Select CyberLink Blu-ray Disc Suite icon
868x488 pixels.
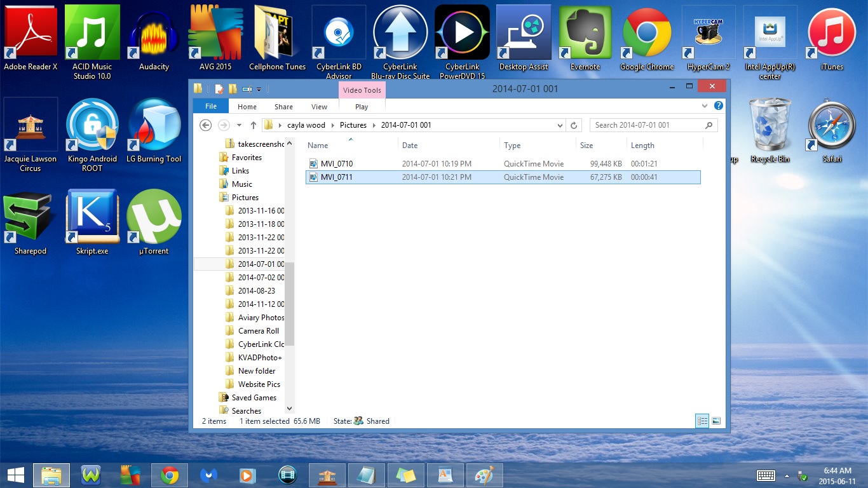click(x=400, y=43)
